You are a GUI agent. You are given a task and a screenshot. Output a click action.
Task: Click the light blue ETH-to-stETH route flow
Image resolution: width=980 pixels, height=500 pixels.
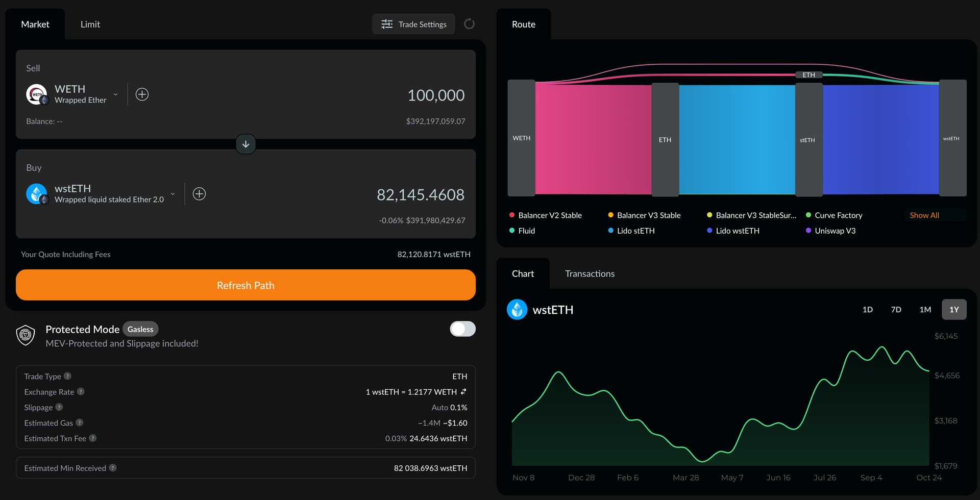tap(737, 140)
